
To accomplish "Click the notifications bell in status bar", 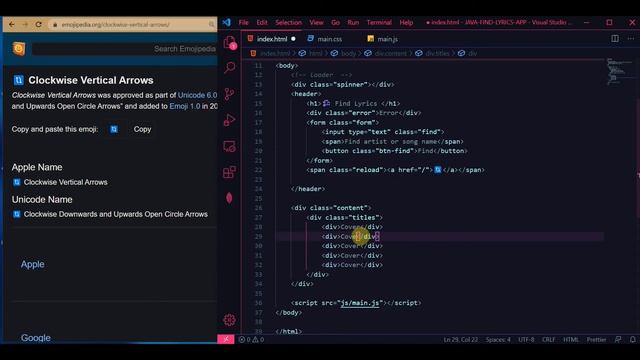I will [632, 340].
